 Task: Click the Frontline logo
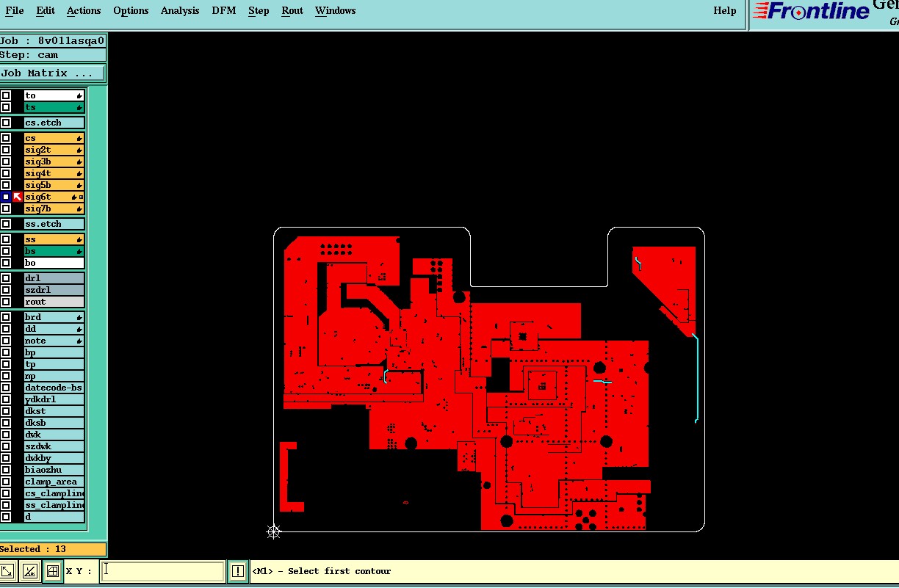[811, 11]
